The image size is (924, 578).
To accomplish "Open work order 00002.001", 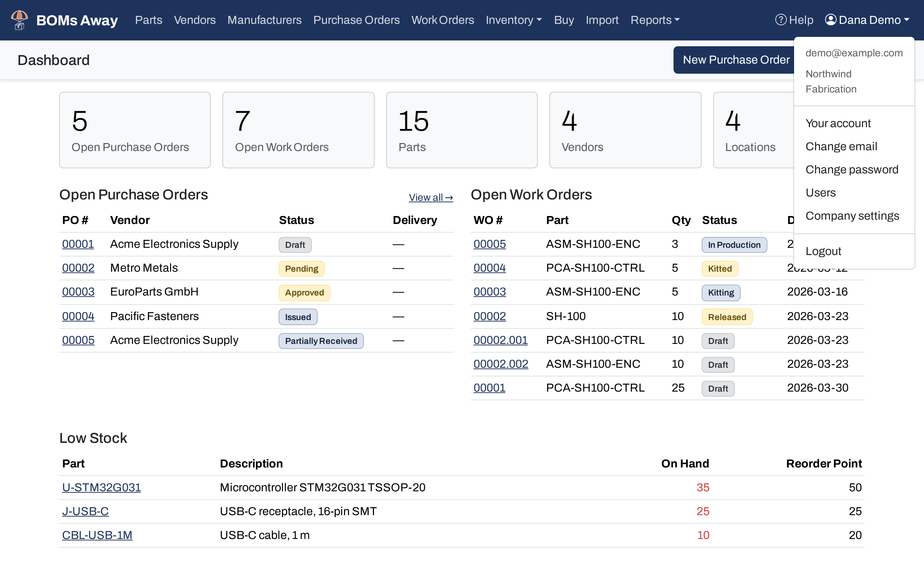I will (501, 340).
